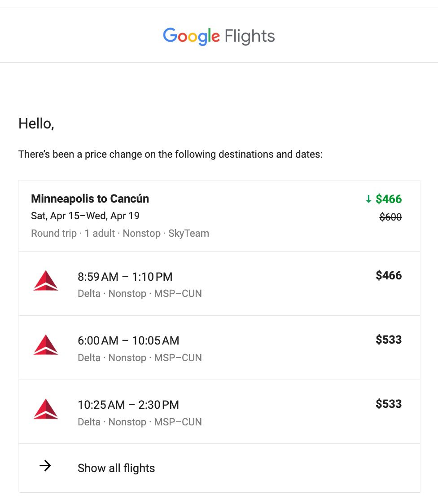Click the 8:59 AM – 1:10 PM flight row

[x=124, y=277]
